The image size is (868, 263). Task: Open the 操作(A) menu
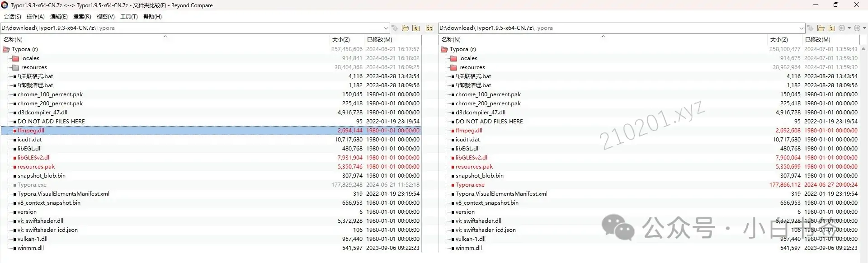[35, 17]
